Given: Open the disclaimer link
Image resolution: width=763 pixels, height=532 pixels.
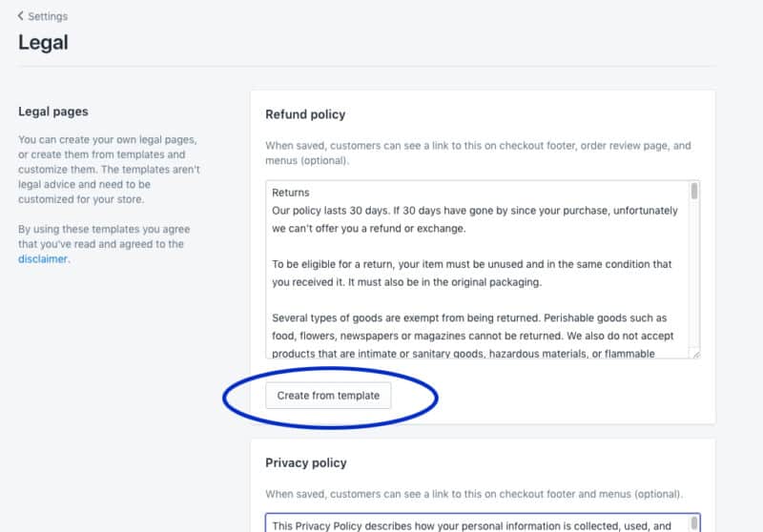Looking at the screenshot, I should click(43, 259).
